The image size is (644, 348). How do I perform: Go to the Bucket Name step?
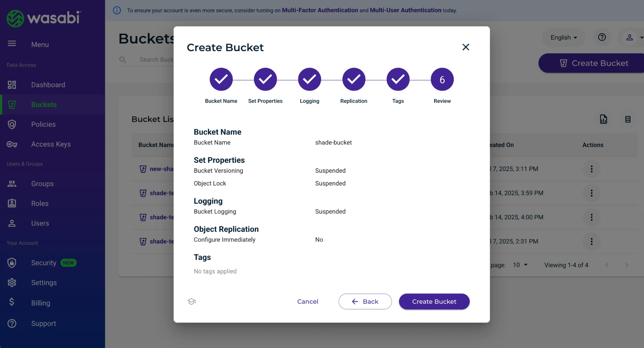pyautogui.click(x=221, y=79)
